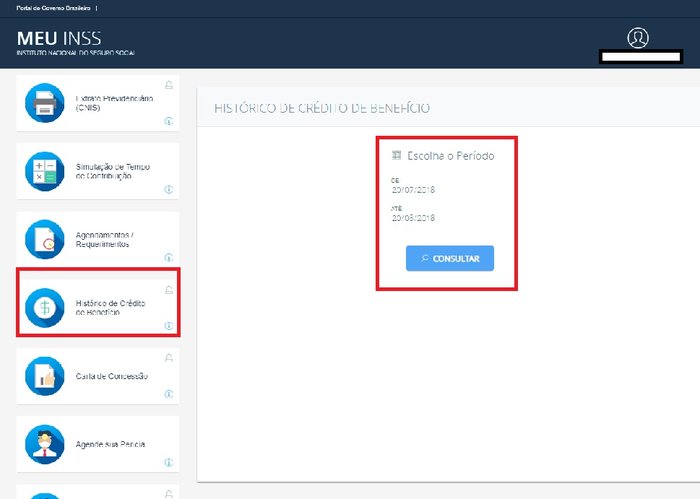Click the ATÉ end date field
Viewport: 700px width, 499px height.
pos(413,218)
